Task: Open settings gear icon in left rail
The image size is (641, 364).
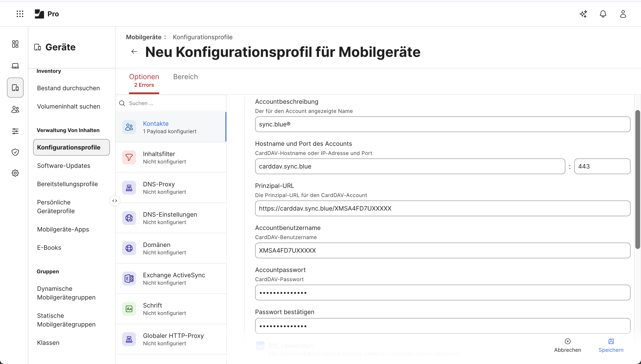Action: point(15,173)
